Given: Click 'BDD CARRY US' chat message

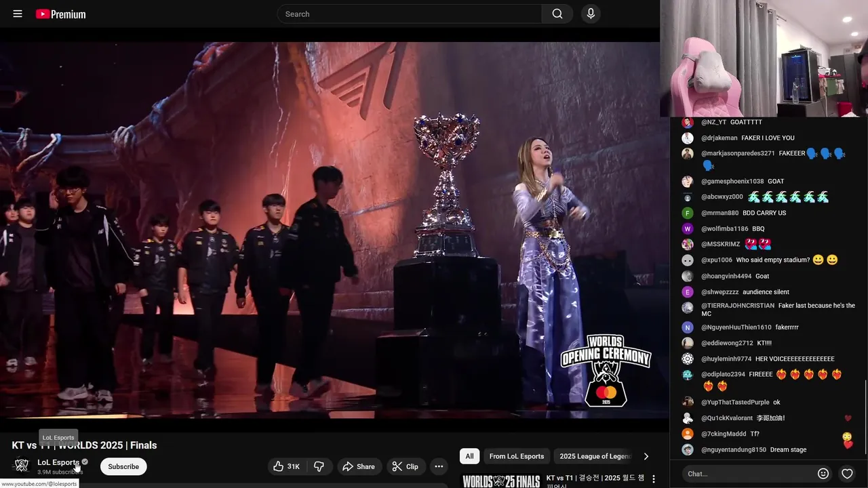Looking at the screenshot, I should 764,213.
